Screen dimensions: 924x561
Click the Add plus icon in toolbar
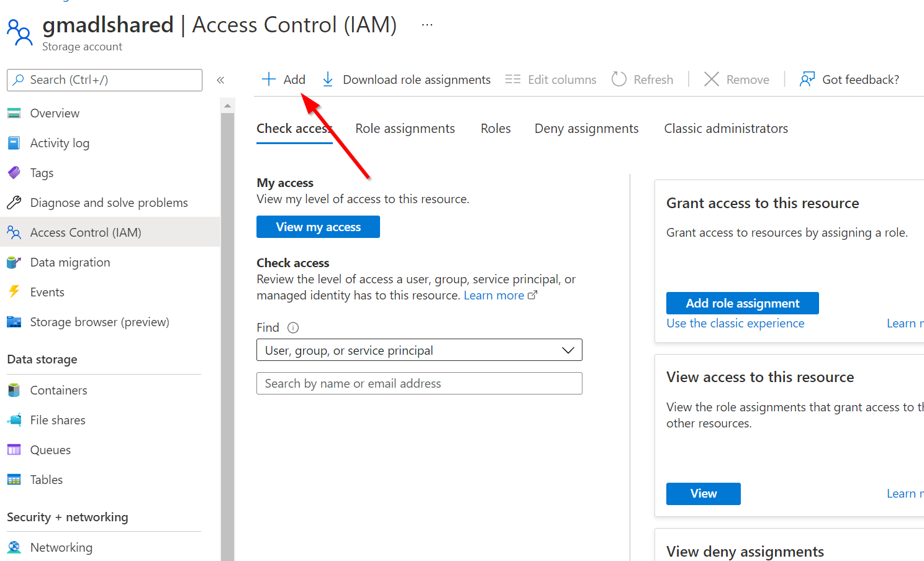268,80
